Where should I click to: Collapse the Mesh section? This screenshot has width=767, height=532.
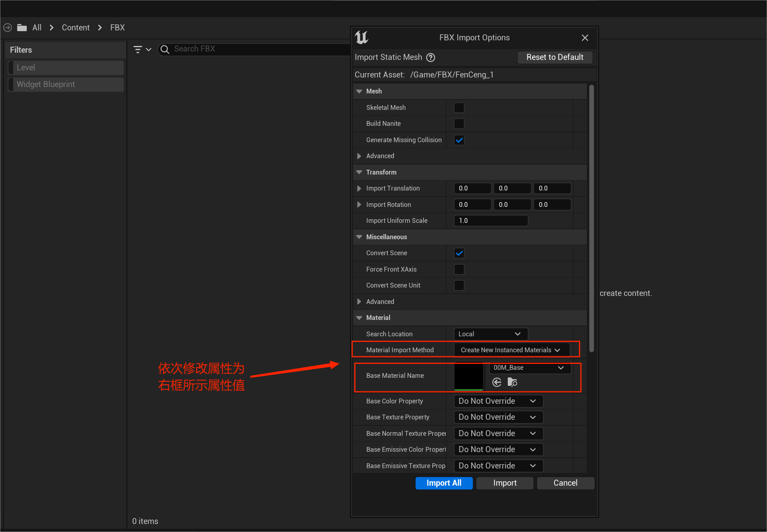click(x=359, y=91)
